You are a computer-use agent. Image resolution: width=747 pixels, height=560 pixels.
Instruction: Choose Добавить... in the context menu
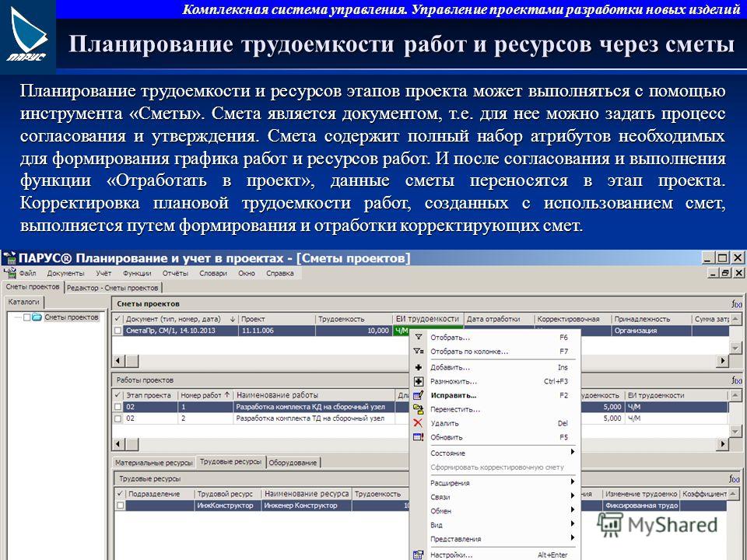coord(496,367)
